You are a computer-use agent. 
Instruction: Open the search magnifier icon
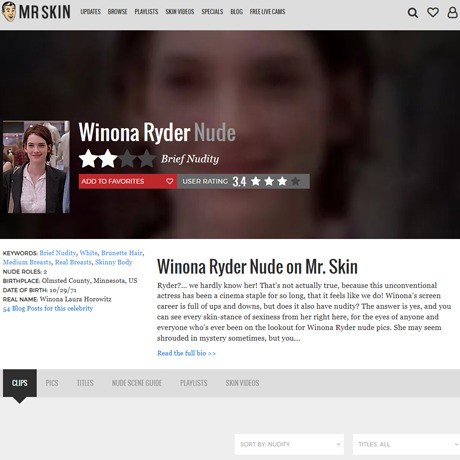click(x=413, y=13)
